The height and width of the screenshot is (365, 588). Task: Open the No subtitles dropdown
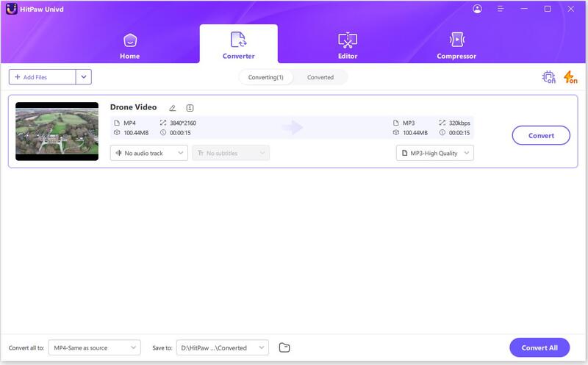coord(231,153)
